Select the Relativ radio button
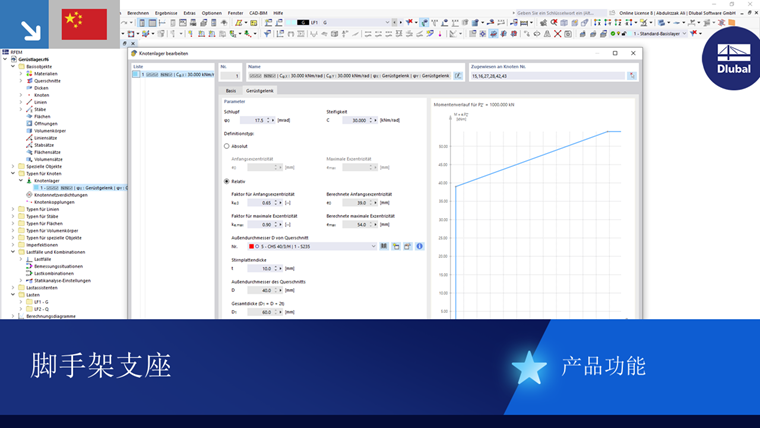This screenshot has width=760, height=428. pos(226,181)
